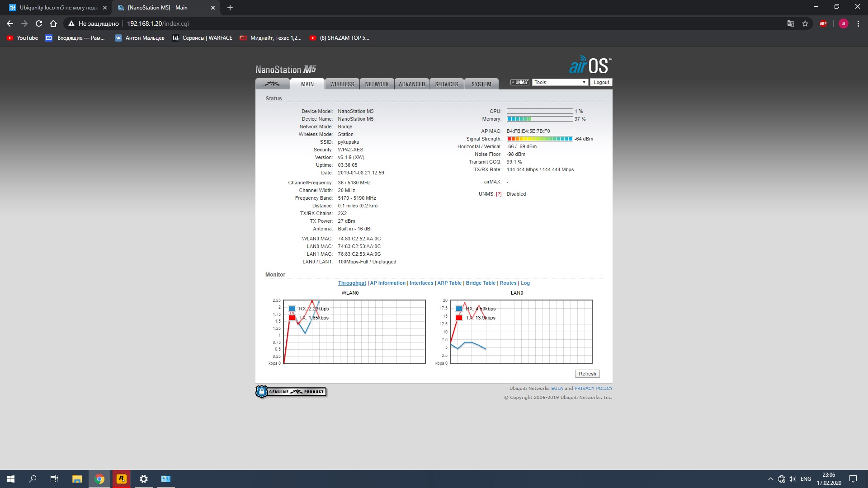
Task: Click the LAN0 throughput graph
Action: (x=521, y=332)
